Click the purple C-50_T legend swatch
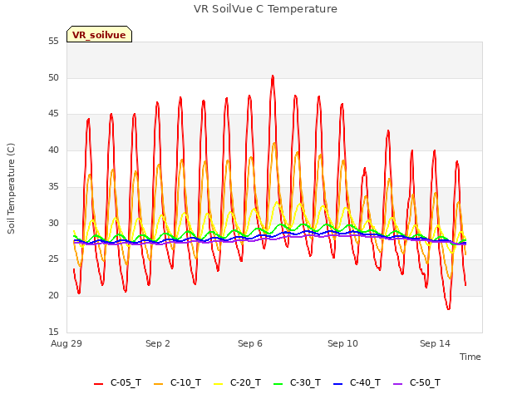 (397, 384)
